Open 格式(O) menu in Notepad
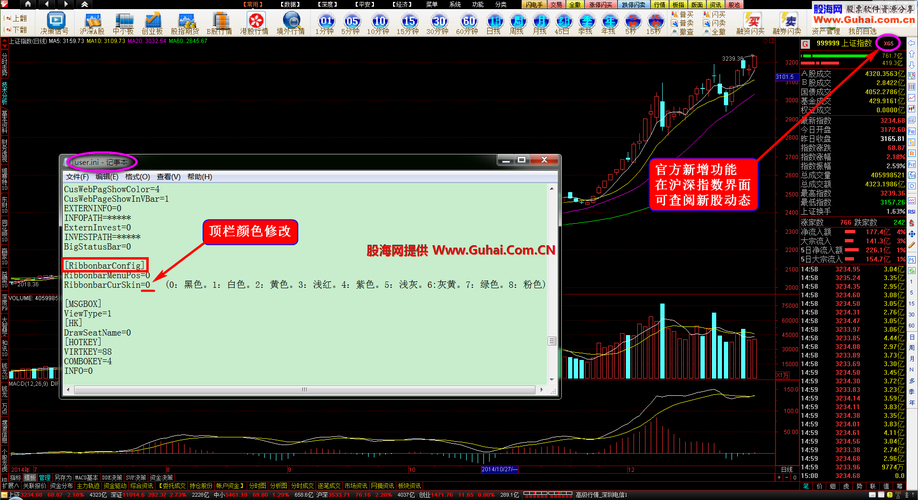 pos(137,177)
